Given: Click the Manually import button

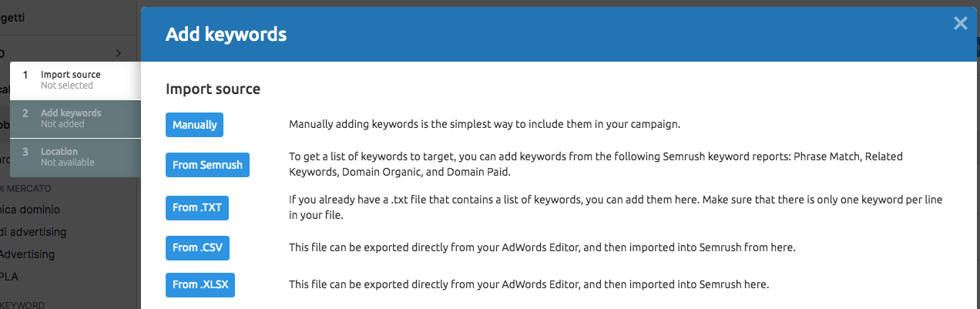Looking at the screenshot, I should [194, 125].
